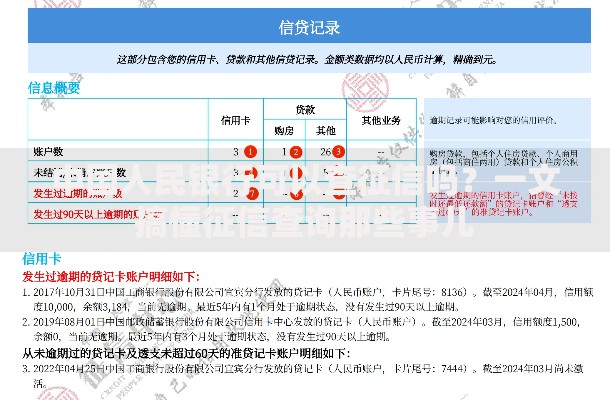The image size is (610, 400).
Task: Click the 贷款 column group header
Action: 305,110
